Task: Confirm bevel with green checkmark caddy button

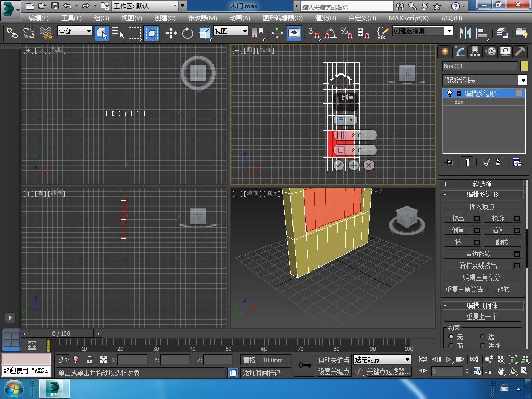Action: point(339,165)
